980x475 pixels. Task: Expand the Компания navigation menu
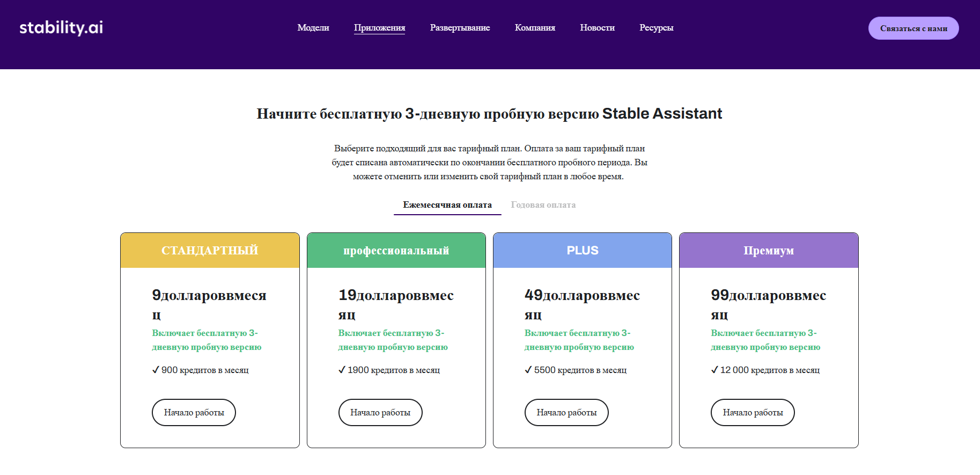[x=535, y=28]
